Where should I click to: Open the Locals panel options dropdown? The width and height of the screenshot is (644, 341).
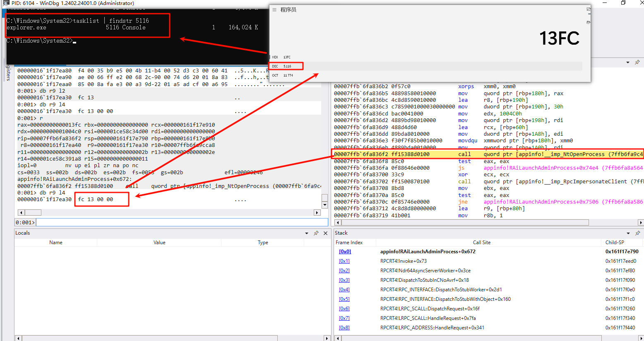pyautogui.click(x=307, y=233)
